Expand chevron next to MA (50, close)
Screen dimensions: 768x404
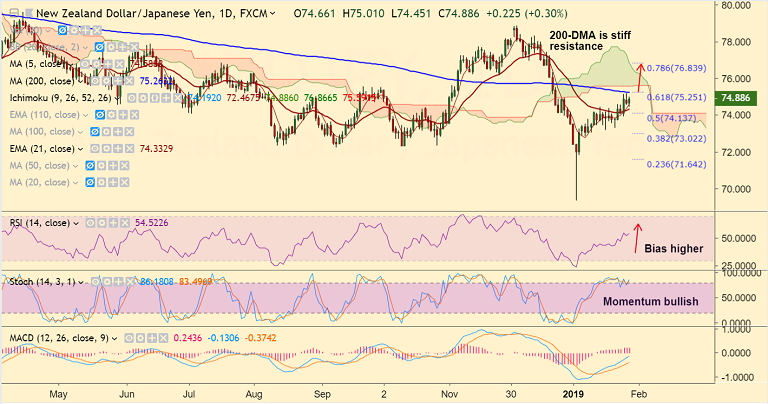[x=75, y=166]
